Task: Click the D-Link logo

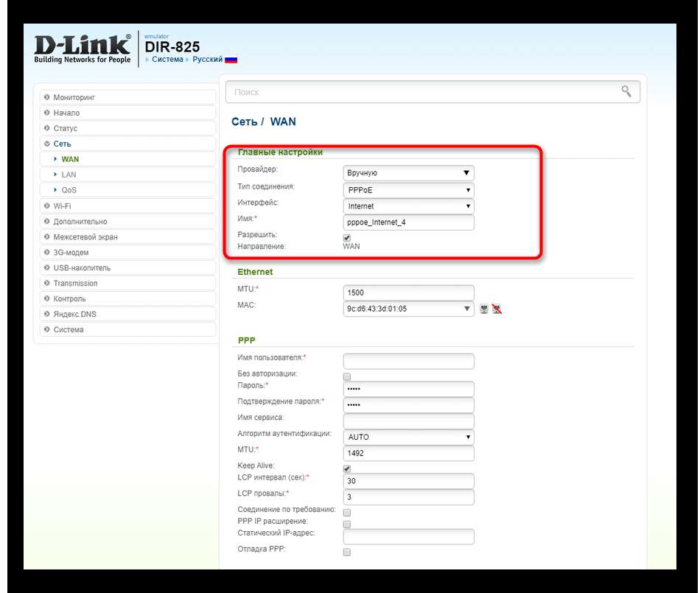Action: (x=83, y=49)
